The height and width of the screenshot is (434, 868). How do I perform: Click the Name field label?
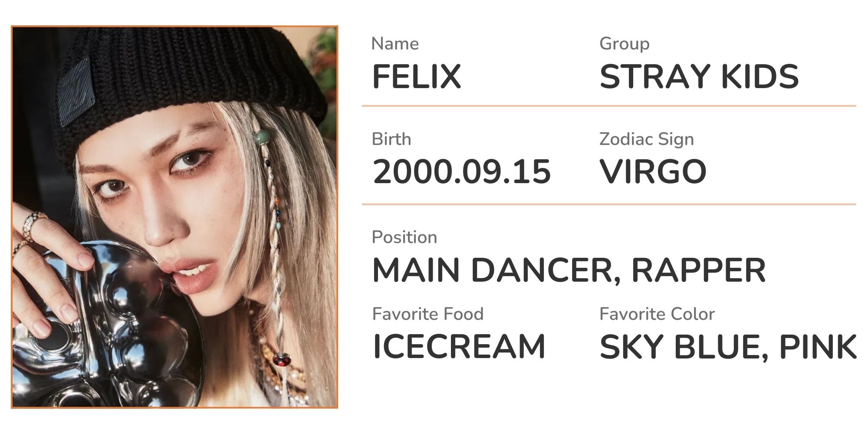click(x=395, y=44)
